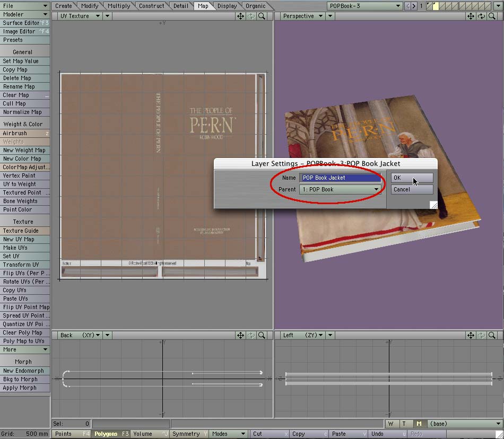Open rendering style dropdown beside Perspective

(x=330, y=16)
